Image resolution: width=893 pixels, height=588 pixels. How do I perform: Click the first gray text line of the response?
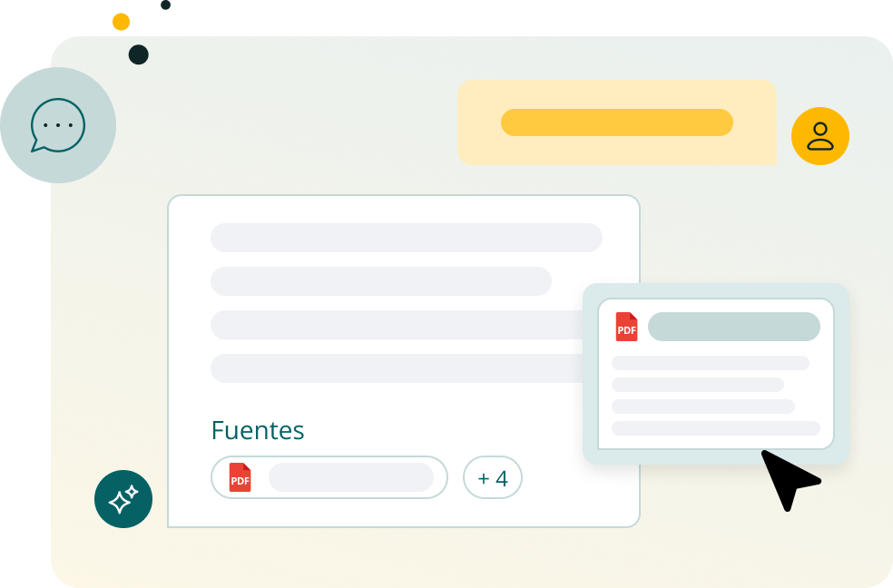pos(406,238)
